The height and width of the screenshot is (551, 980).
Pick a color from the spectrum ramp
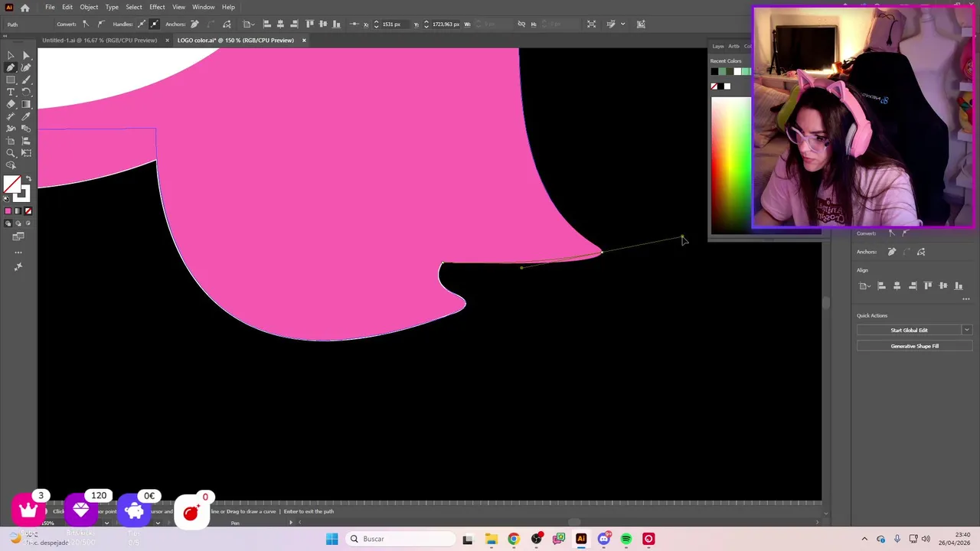(731, 165)
